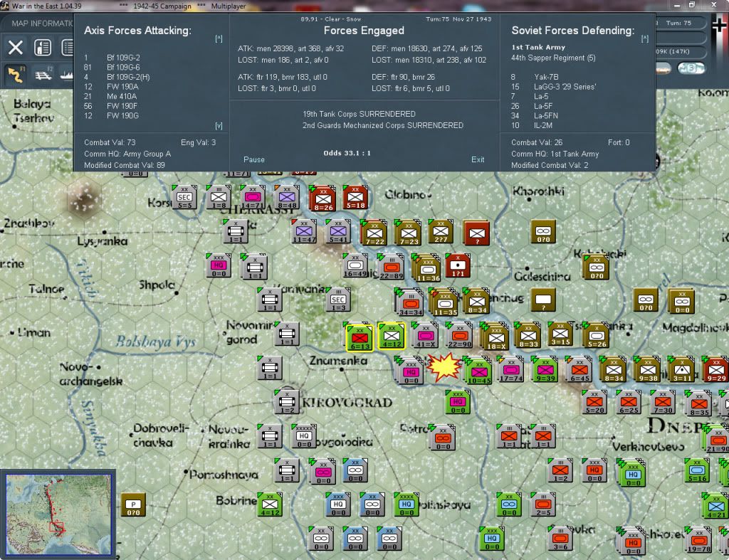Select the 8=26 red Soviet unit
The width and height of the screenshot is (729, 560).
click(322, 199)
